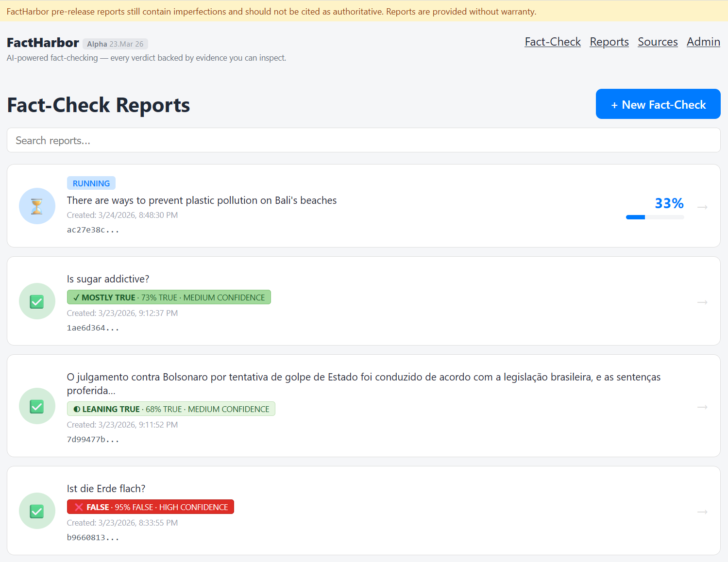Open the 'Is sugar addictive?' report title

pyautogui.click(x=108, y=279)
